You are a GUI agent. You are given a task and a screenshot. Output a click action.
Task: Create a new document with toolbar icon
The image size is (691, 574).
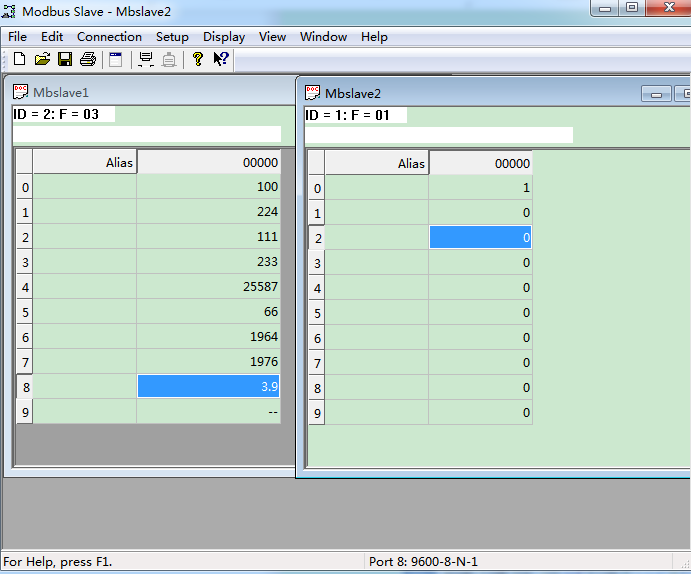coord(19,59)
